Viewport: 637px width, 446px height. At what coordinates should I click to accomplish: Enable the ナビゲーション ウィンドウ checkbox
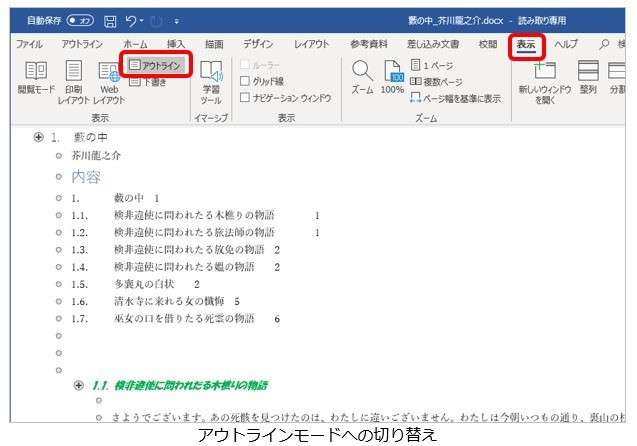(x=245, y=98)
